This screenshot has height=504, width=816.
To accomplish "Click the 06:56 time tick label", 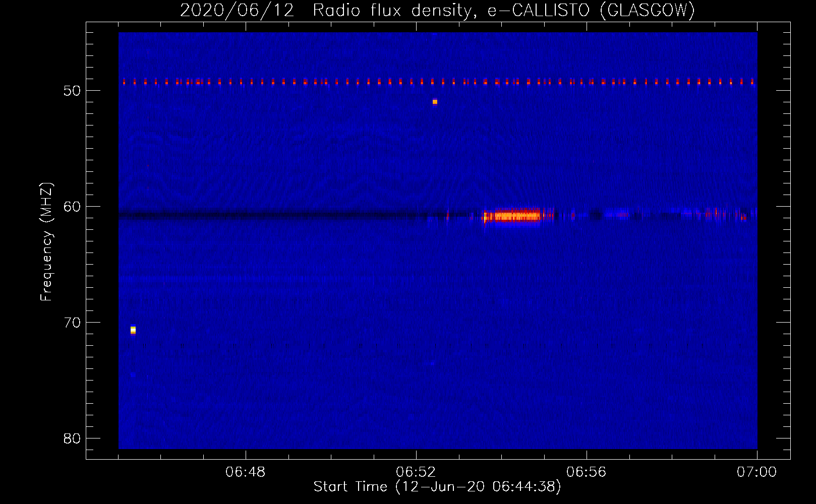I will click(587, 472).
